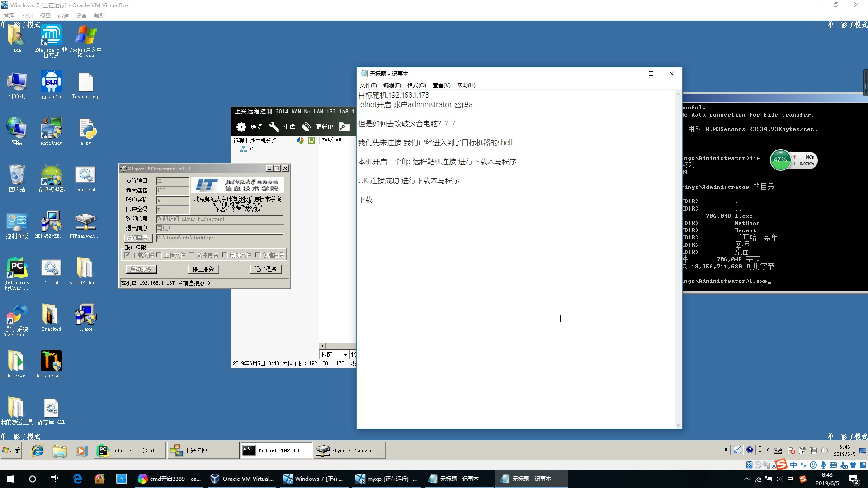Screen dimensions: 868x488
Task: Open the host action center notification icon
Action: coord(854,479)
